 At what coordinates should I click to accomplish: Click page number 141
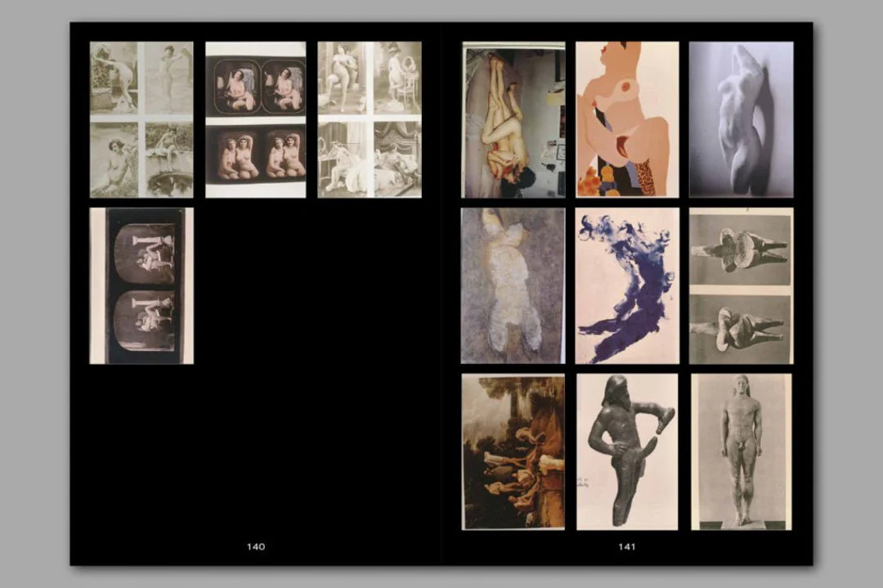click(x=627, y=546)
